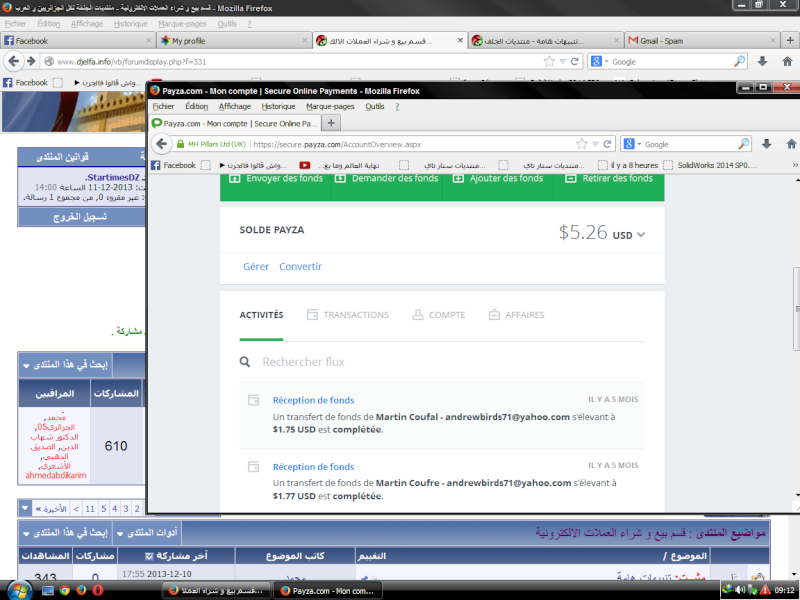Open Downloads arrow in the djelfa forum window
The height and width of the screenshot is (600, 800).
[x=762, y=62]
